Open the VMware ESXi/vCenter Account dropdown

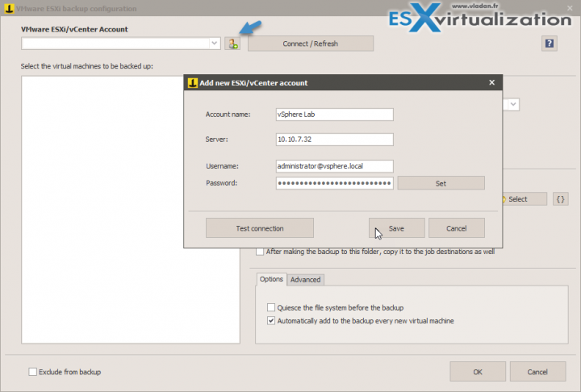(214, 44)
